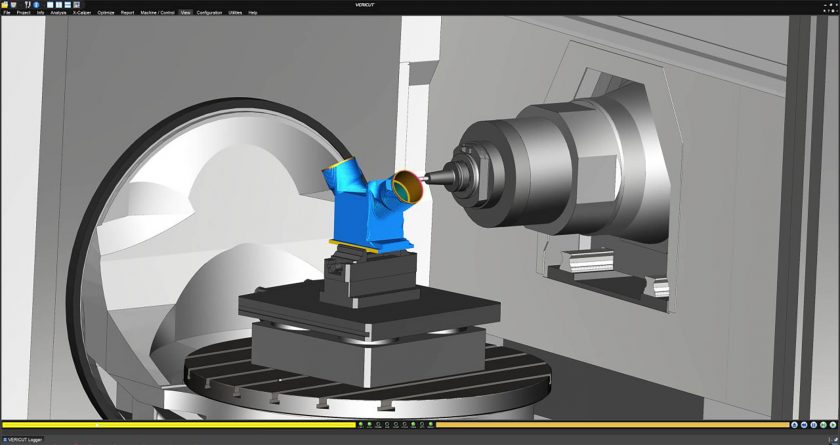Click the blue circular icon in top toolbar
Screen dimensions: 840x445
click(35, 5)
